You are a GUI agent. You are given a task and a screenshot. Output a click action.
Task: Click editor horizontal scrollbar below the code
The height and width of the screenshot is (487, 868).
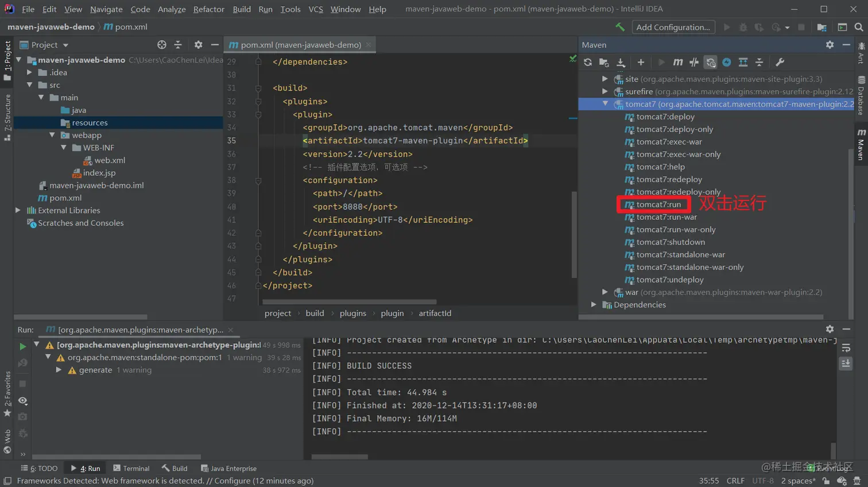pos(349,302)
